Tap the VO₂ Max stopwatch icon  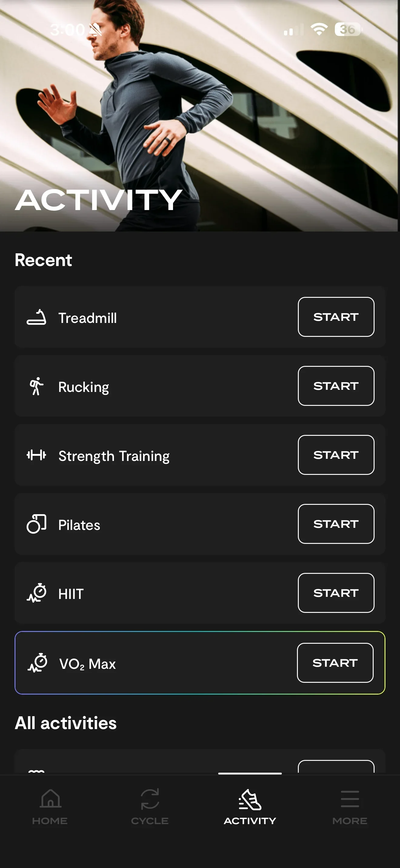tap(38, 663)
